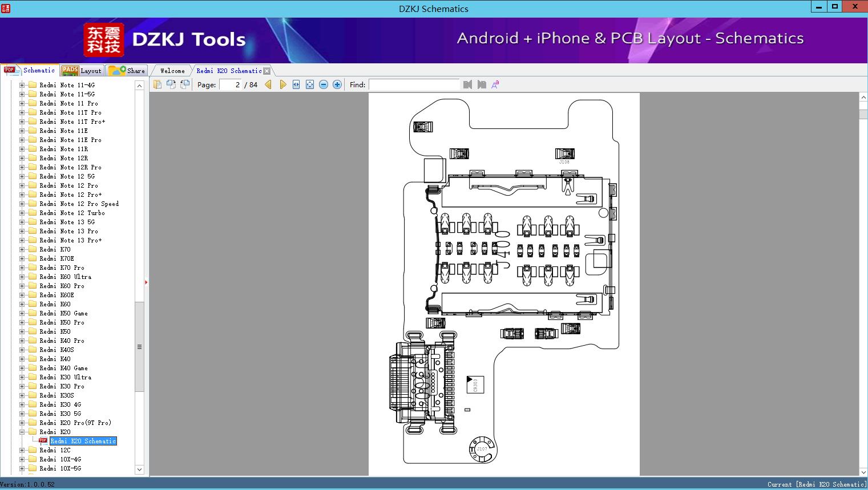This screenshot has height=490, width=868.
Task: Select Redmi Note 12 Turbo folder
Action: pyautogui.click(x=72, y=213)
